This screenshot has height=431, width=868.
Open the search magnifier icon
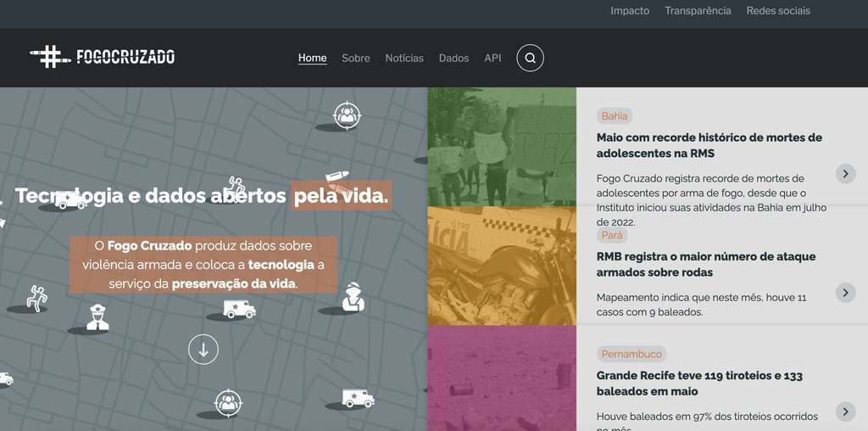[530, 59]
